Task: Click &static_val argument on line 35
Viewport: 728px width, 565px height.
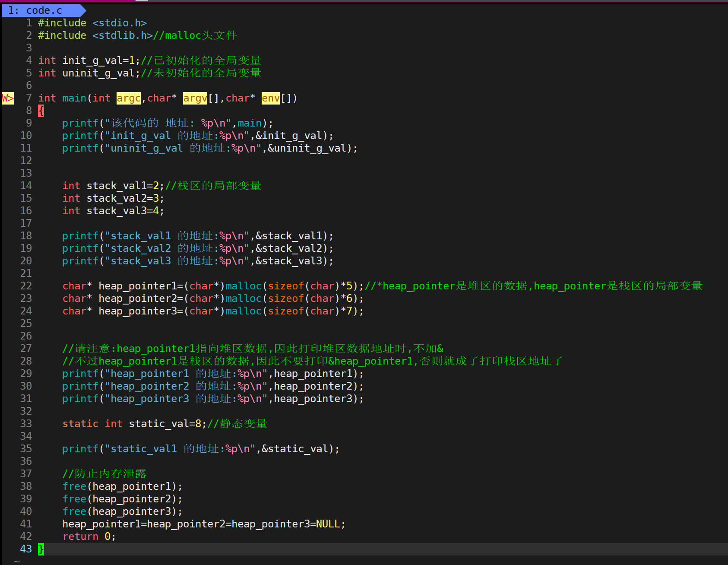Action: pyautogui.click(x=295, y=449)
